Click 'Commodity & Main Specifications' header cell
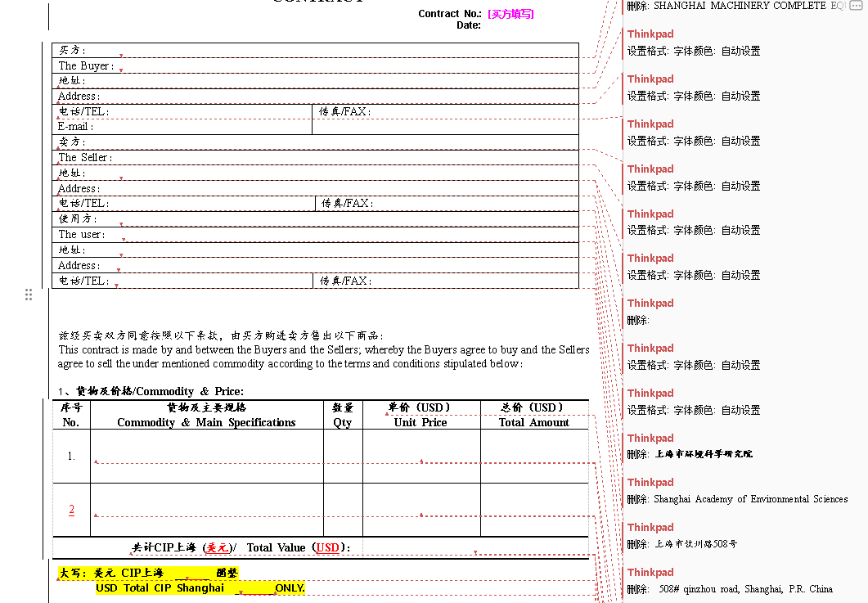Viewport: 868px width, 603px height. (206, 415)
